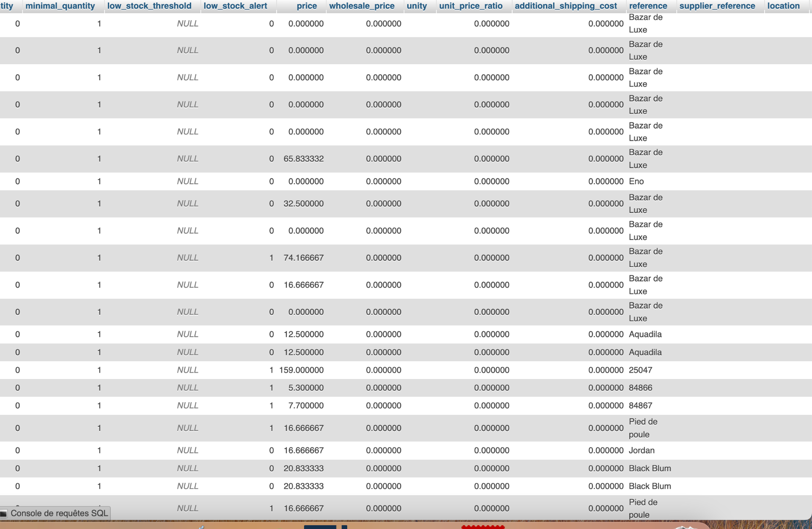
Task: Click wholesale_price 0.000000 in the 65.833332 row
Action: coord(384,159)
